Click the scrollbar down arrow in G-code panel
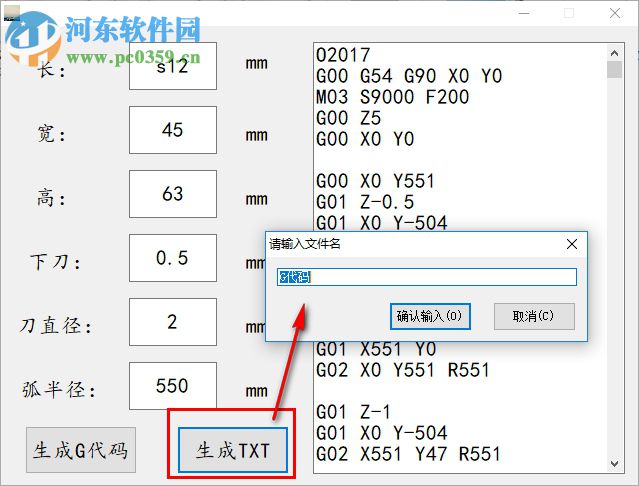639x486 pixels. tap(614, 464)
